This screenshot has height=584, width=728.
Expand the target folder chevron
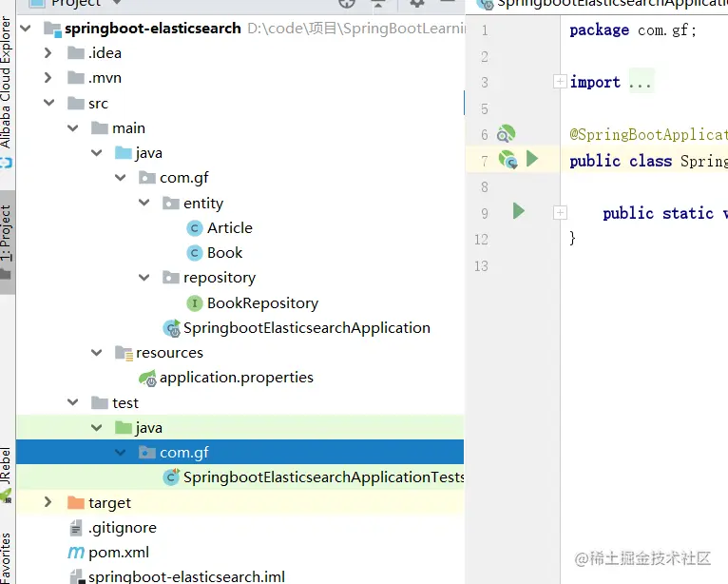pyautogui.click(x=48, y=502)
